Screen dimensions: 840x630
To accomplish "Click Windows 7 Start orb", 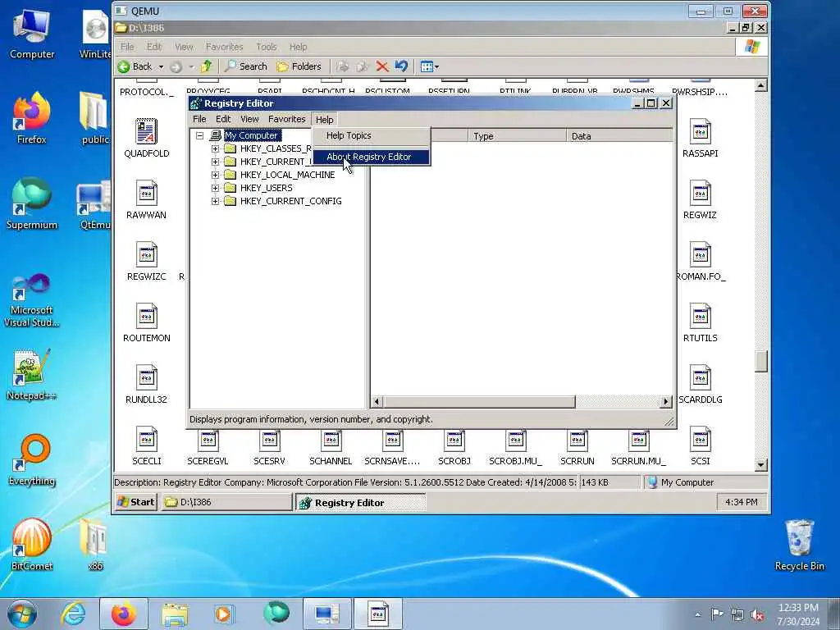I will [x=22, y=614].
